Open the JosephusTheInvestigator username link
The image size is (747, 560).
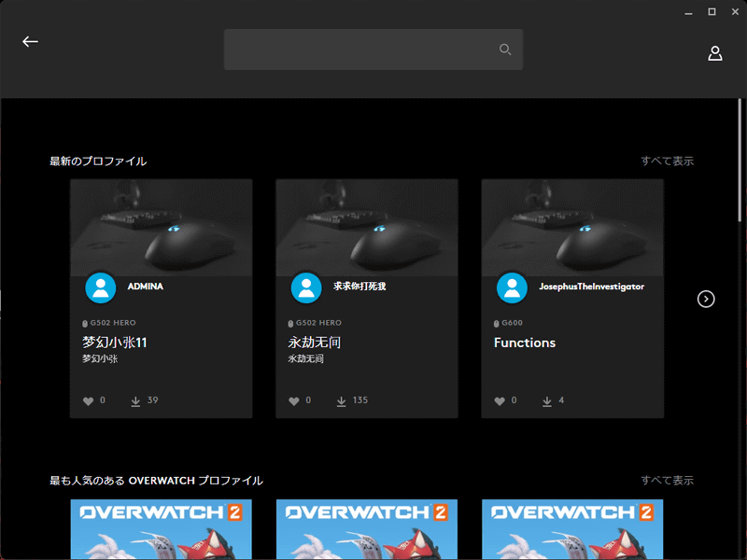pos(592,287)
